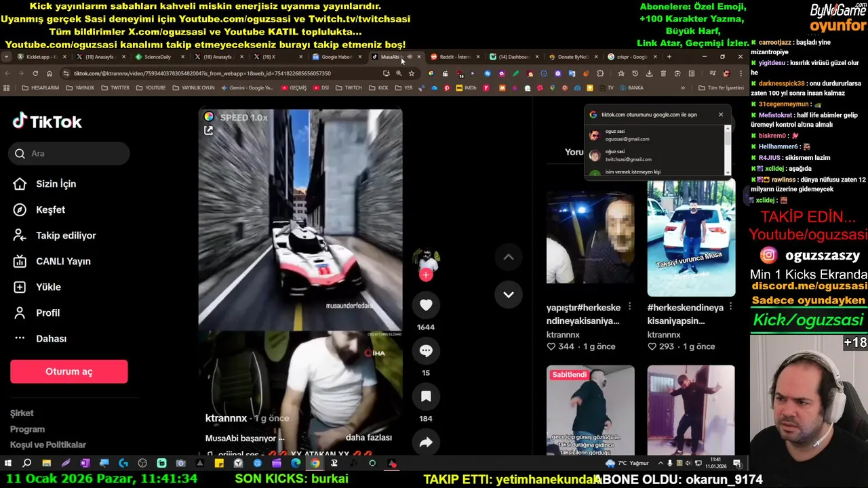Mute the MusaAbi tab audio icon
Screen dimensions: 868x488
410,57
